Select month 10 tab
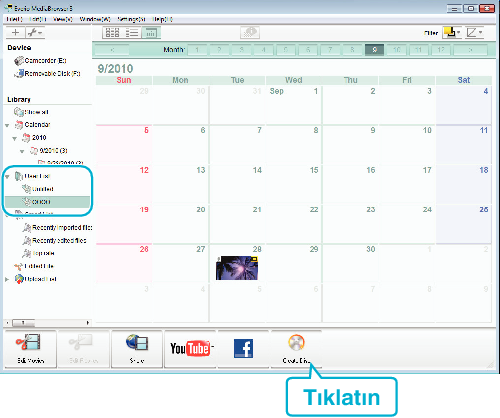500x418 pixels. pos(397,50)
